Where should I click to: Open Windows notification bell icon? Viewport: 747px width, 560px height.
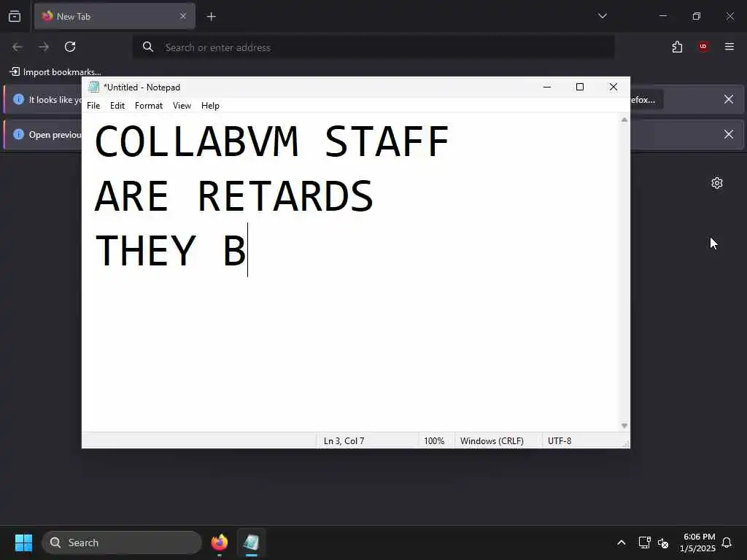point(727,542)
